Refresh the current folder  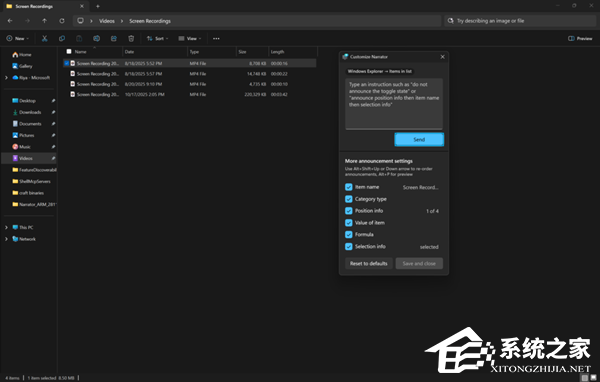pos(62,21)
